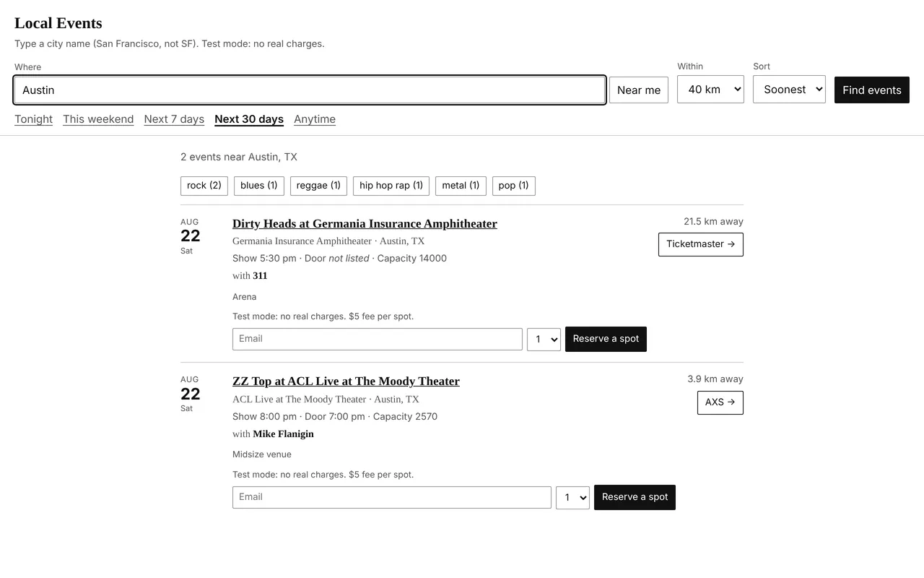Click the Midsize venue label
The height and width of the screenshot is (578, 924).
pyautogui.click(x=262, y=454)
